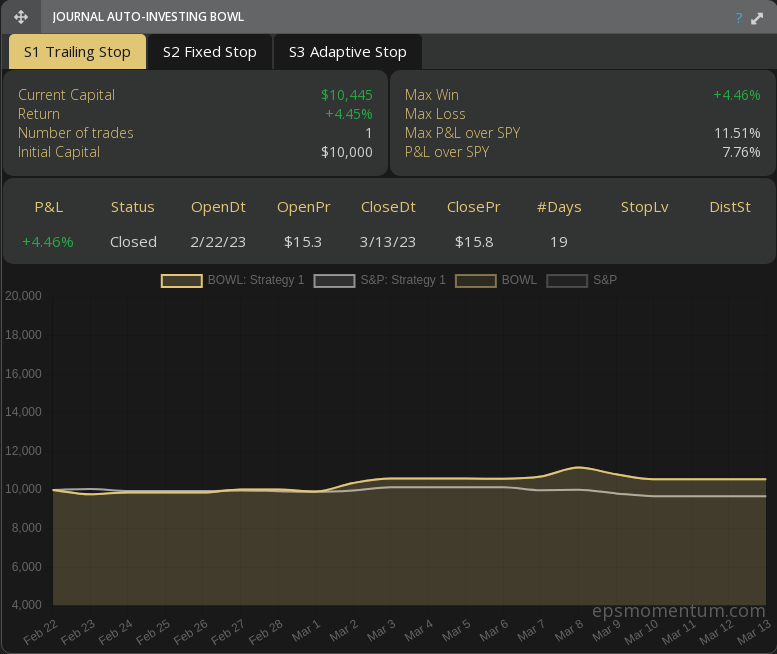The height and width of the screenshot is (654, 777).
Task: Select the $15.8 close price cell
Action: 474,242
